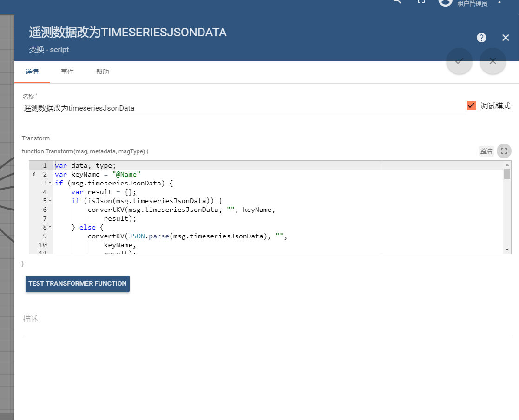
Task: Collapse code fold at line 5
Action: (x=50, y=201)
